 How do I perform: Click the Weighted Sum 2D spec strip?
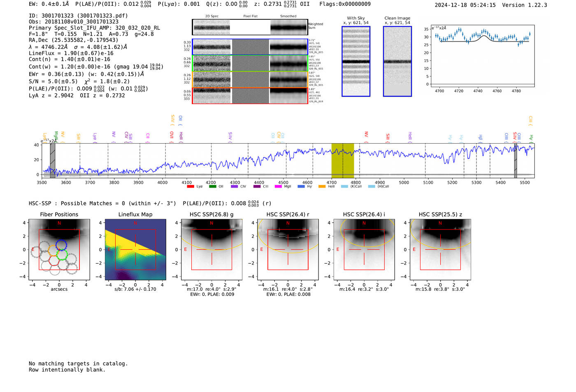click(212, 27)
